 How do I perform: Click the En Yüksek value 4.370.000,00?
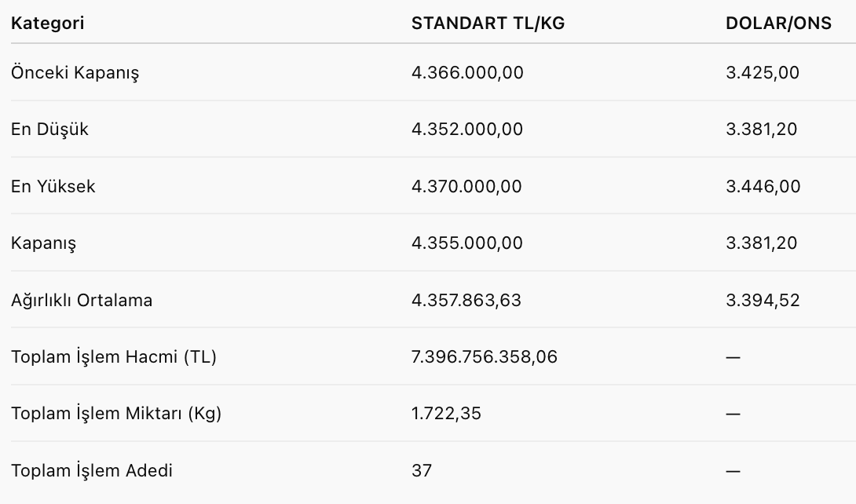click(466, 187)
